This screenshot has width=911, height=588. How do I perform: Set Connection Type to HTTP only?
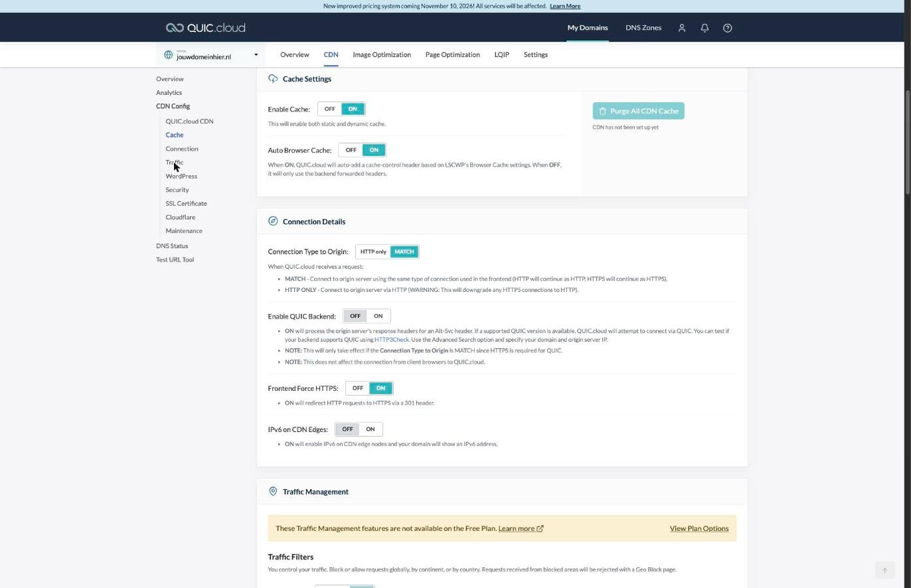[x=373, y=252]
